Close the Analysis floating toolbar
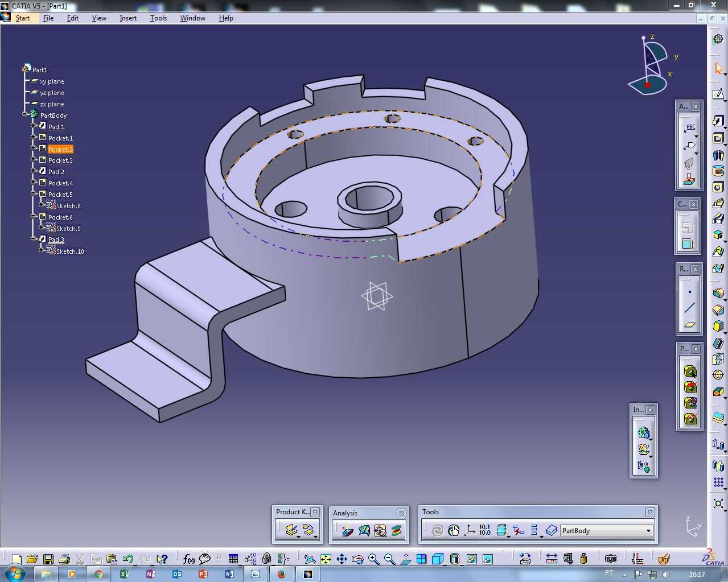This screenshot has height=582, width=728. (401, 513)
